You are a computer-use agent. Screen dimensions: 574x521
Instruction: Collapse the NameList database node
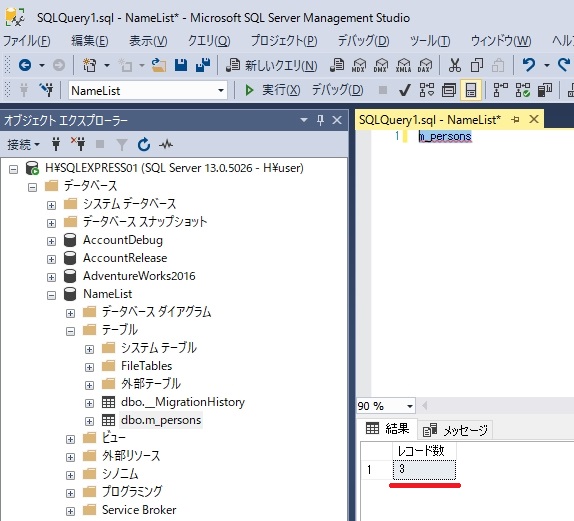[51, 295]
